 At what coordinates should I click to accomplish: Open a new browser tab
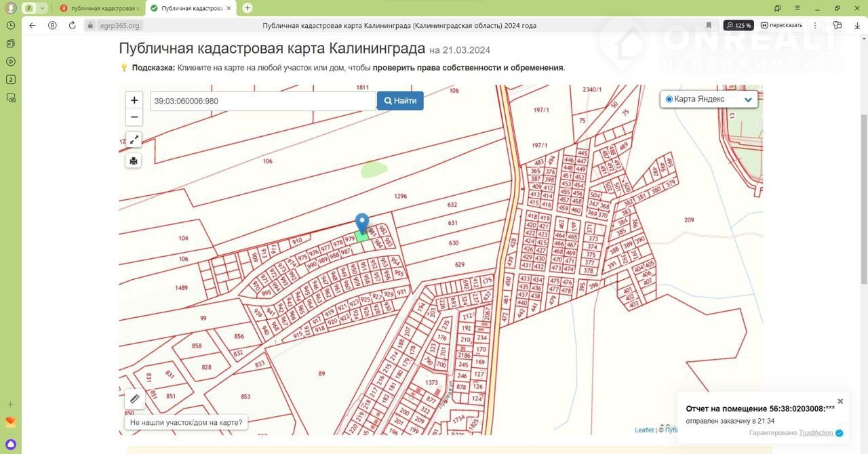(x=248, y=8)
